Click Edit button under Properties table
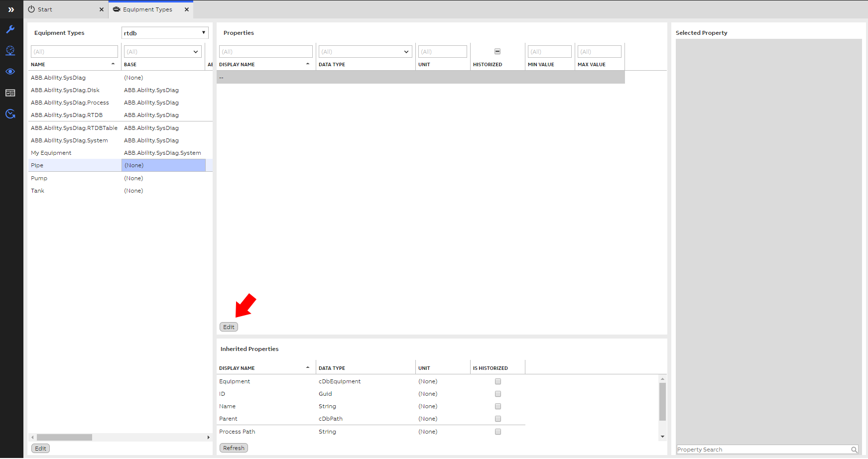The height and width of the screenshot is (459, 868). (229, 327)
